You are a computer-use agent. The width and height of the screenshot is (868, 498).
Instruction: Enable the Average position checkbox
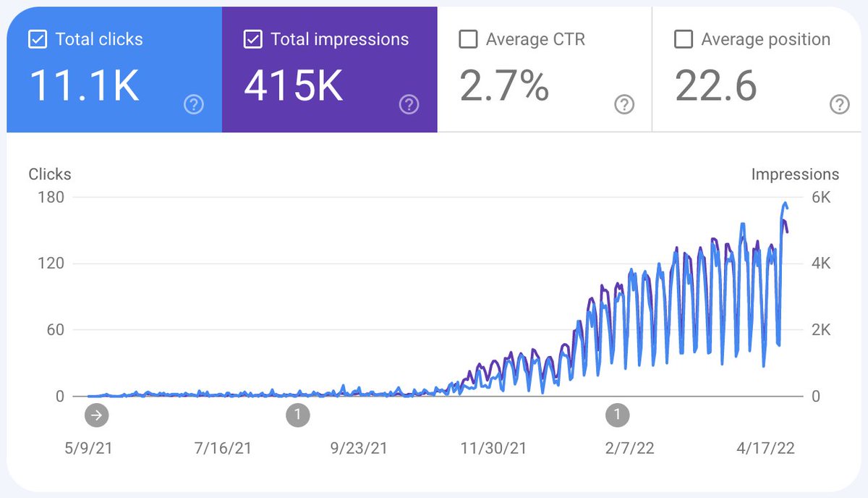(x=683, y=39)
